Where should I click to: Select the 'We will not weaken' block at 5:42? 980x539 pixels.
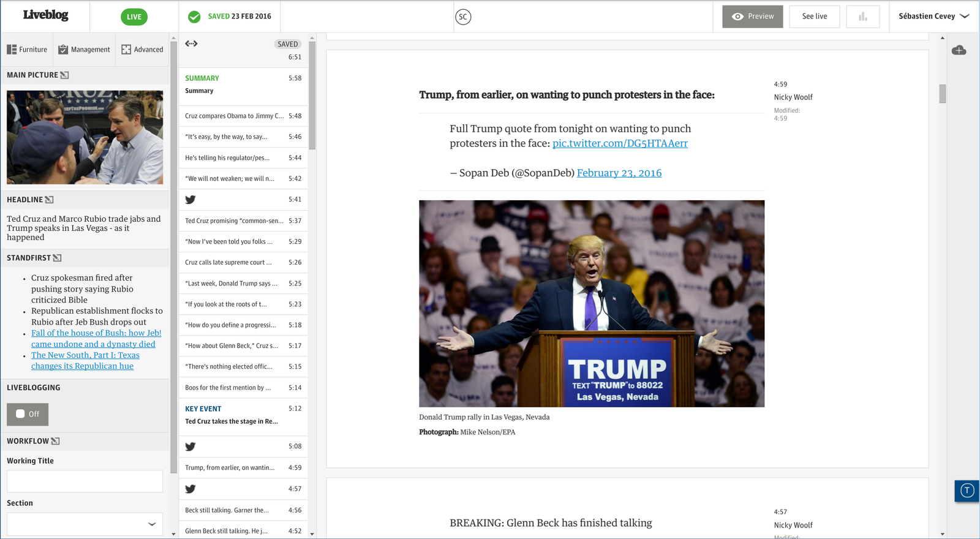coord(243,179)
